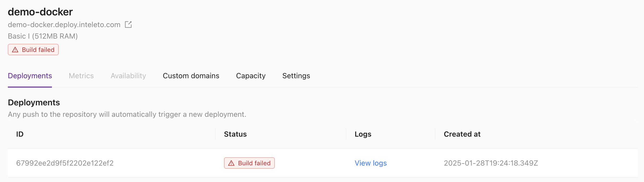Select the Capacity tab
Viewport: 644px width, 182px height.
pyautogui.click(x=250, y=76)
